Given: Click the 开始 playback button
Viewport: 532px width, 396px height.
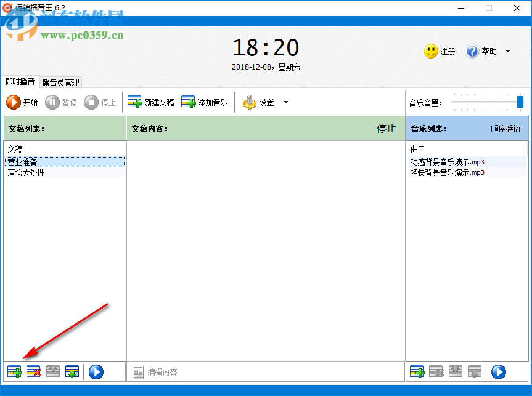Looking at the screenshot, I should (22, 102).
